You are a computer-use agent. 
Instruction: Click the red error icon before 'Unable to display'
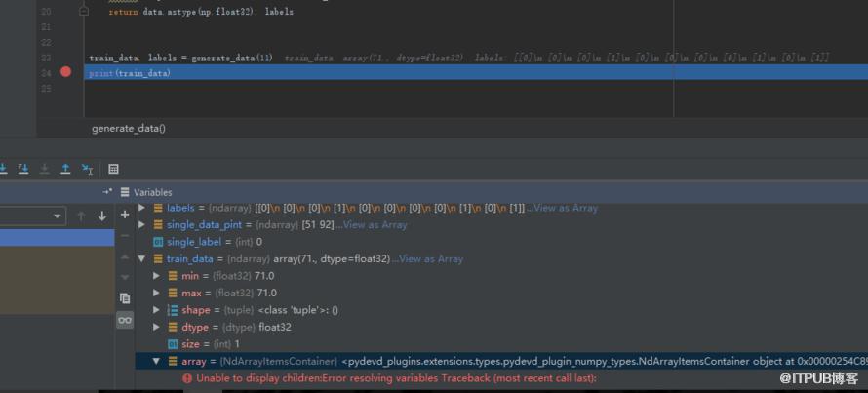click(187, 378)
